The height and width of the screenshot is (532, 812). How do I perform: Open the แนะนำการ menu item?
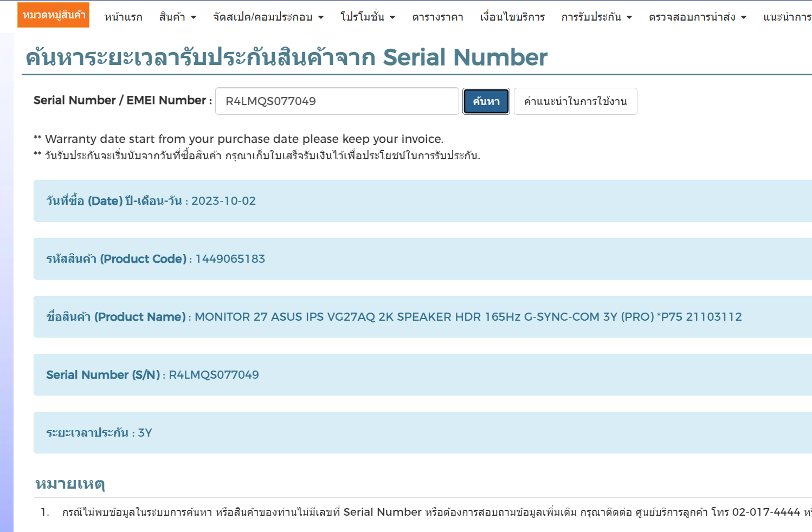[x=787, y=17]
